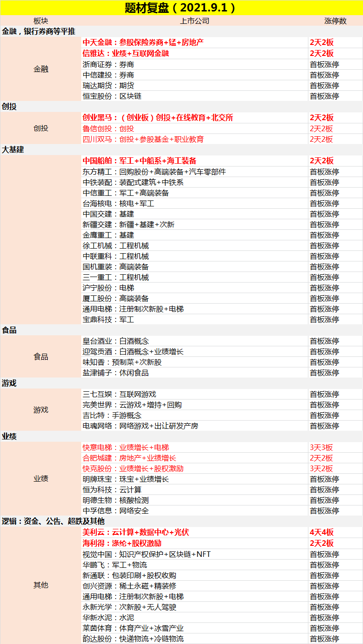Click the title 题材复盘(2021.9.1)
This screenshot has width=363, height=644.
181,8
